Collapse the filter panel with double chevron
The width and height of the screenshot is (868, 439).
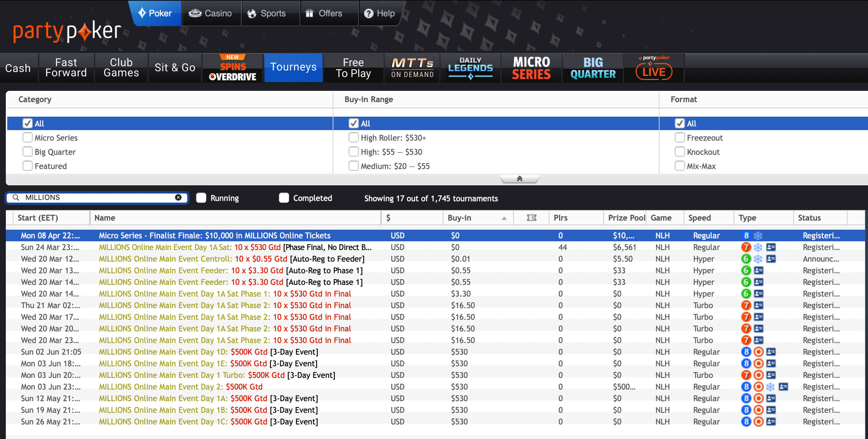[x=519, y=179]
